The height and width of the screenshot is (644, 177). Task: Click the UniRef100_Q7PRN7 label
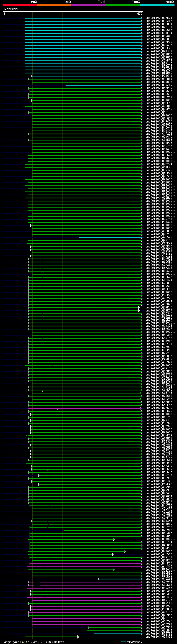coord(159,109)
